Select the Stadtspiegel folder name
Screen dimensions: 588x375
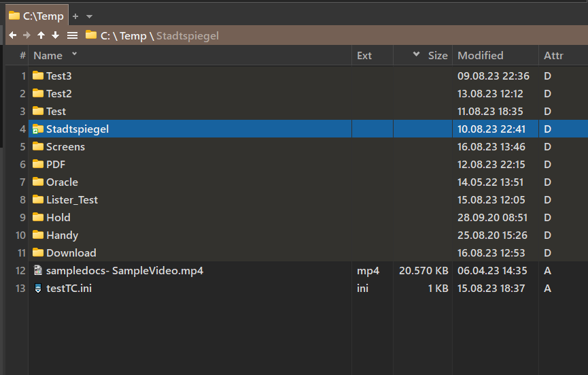(x=77, y=129)
